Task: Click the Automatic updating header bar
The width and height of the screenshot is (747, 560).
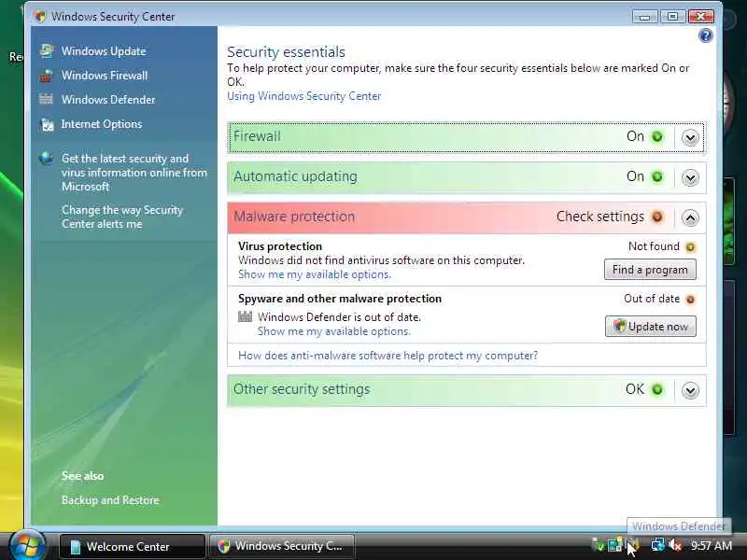Action: point(466,177)
